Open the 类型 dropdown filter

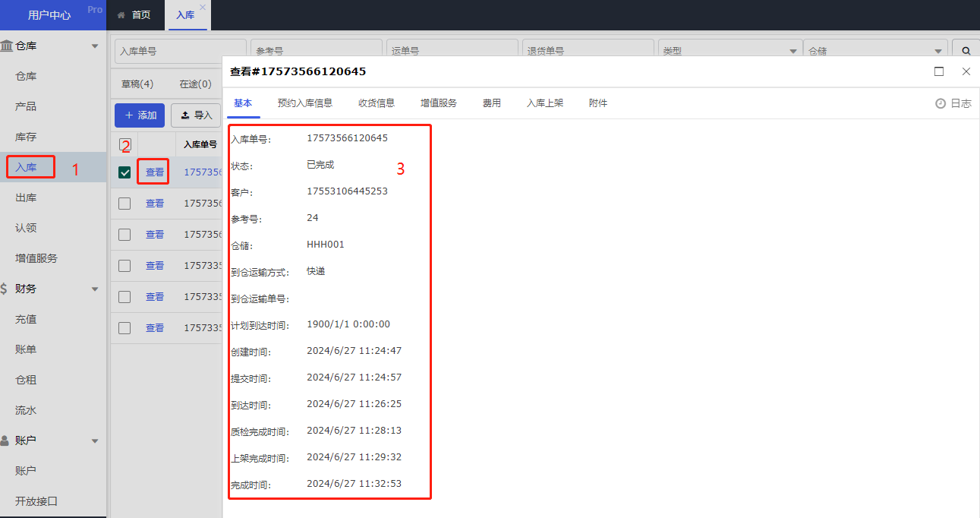(x=729, y=51)
